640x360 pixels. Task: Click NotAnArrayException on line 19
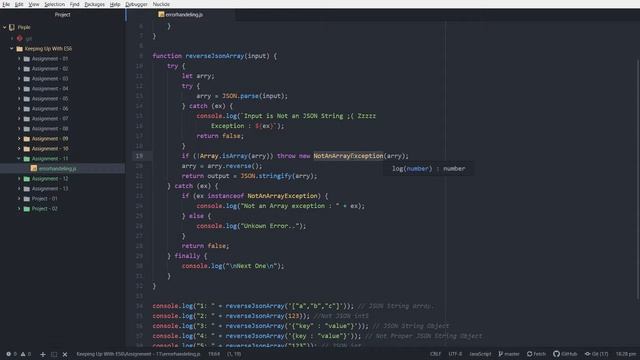click(x=348, y=156)
